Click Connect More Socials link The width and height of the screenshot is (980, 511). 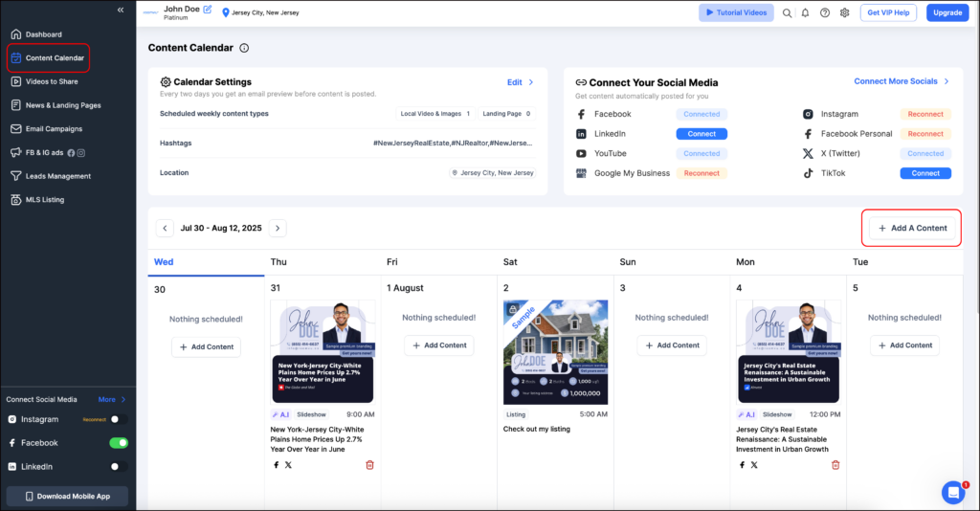tap(902, 81)
